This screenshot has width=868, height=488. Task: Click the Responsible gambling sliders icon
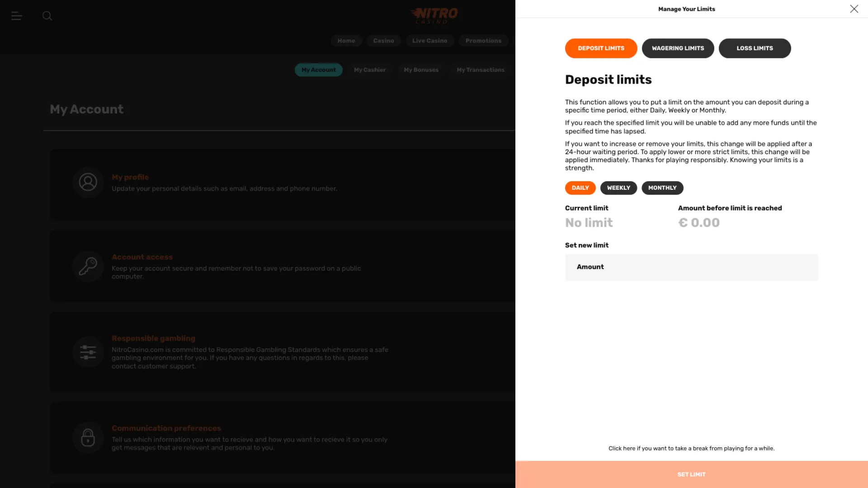(88, 352)
